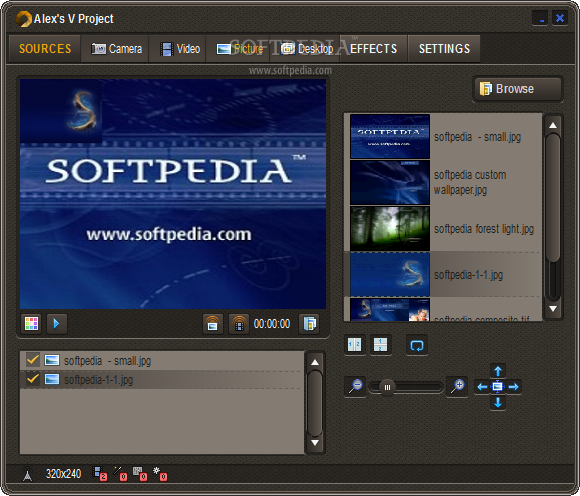Click the zoom slider handle
This screenshot has height=496, width=580.
click(387, 387)
